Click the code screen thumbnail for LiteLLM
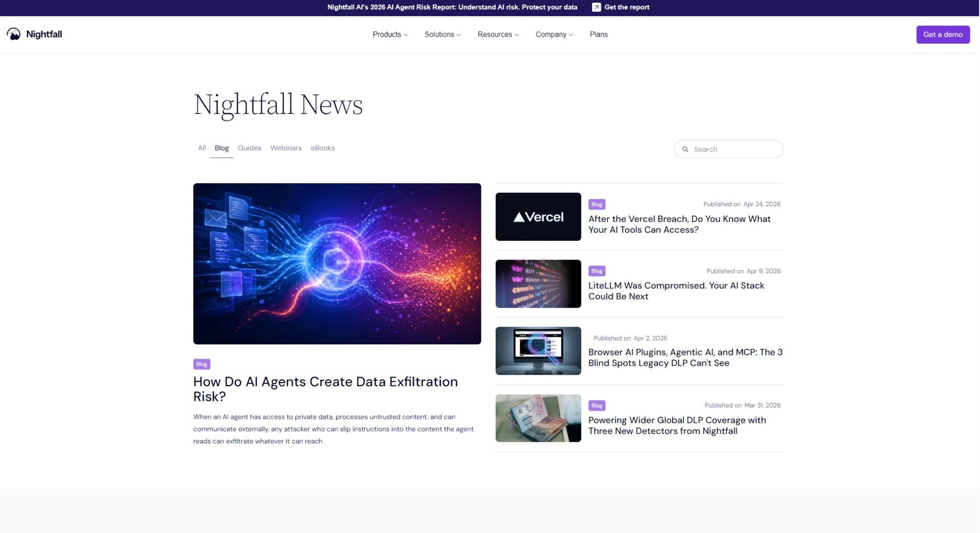Viewport: 980px width, 533px height. (x=538, y=284)
